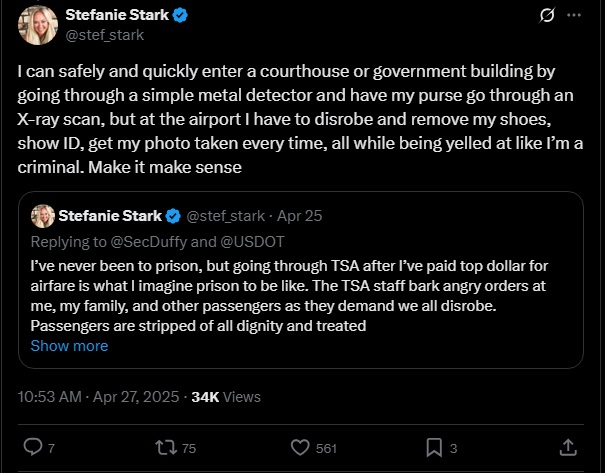Click the @stef_stark handle under the name
This screenshot has height=473, width=605.
point(105,35)
